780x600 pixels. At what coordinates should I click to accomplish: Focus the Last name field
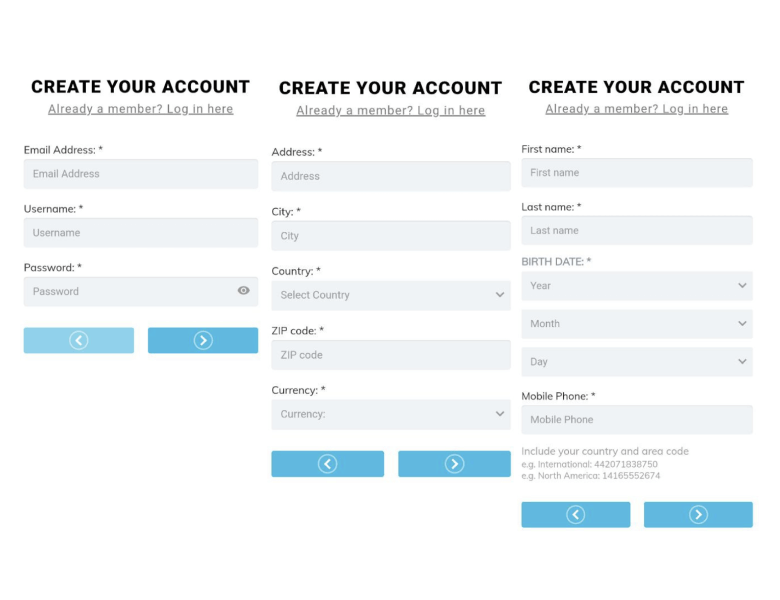tap(636, 231)
